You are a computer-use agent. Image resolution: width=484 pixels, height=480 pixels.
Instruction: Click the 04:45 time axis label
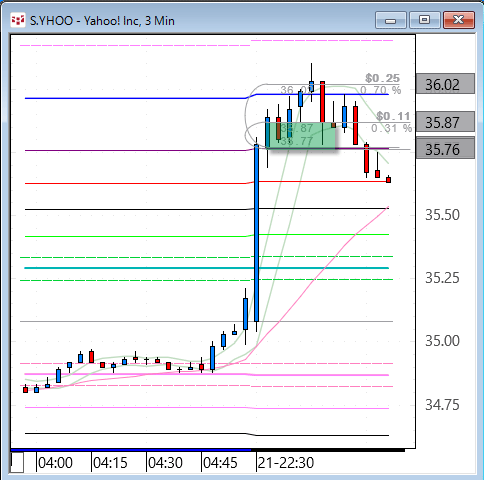click(x=220, y=463)
